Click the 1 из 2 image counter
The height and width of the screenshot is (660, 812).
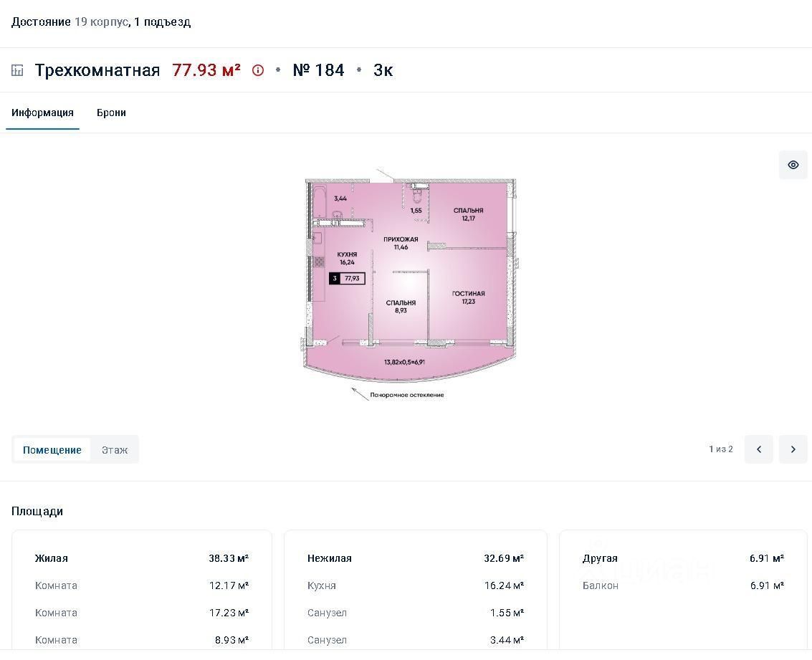(x=720, y=449)
